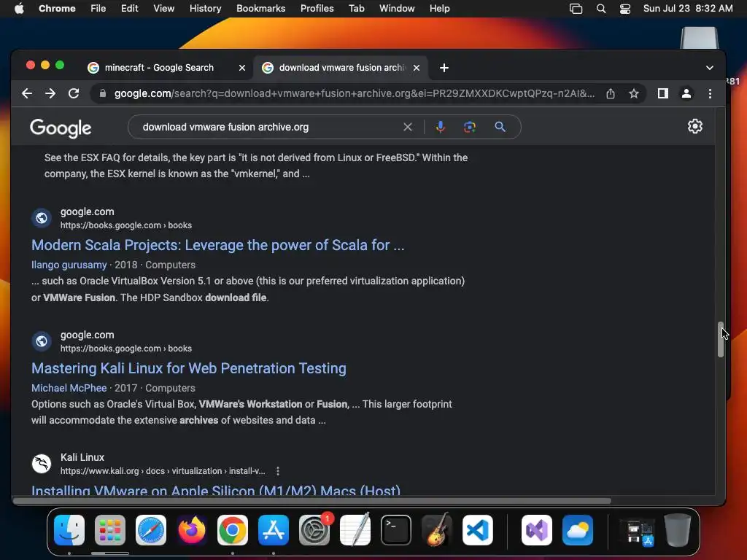Select the download vmware fusion tab
This screenshot has width=747, height=560.
(341, 68)
